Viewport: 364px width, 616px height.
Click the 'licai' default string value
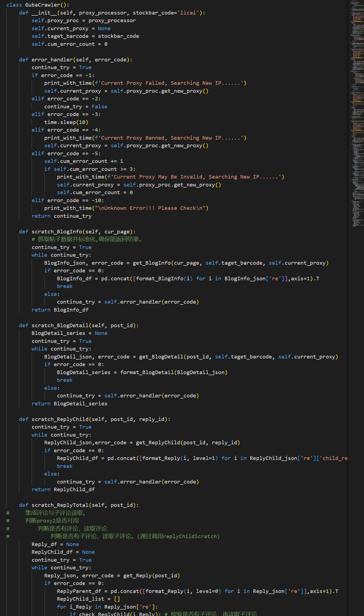tap(188, 13)
